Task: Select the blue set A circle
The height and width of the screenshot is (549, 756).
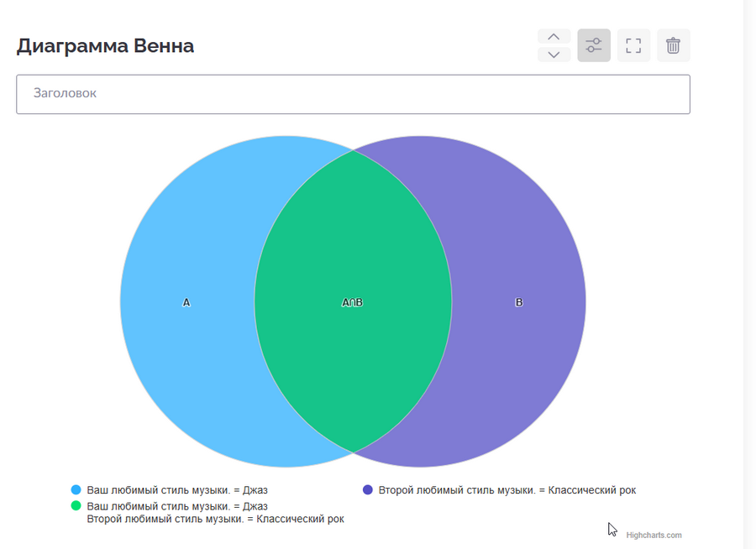Action: [x=186, y=252]
